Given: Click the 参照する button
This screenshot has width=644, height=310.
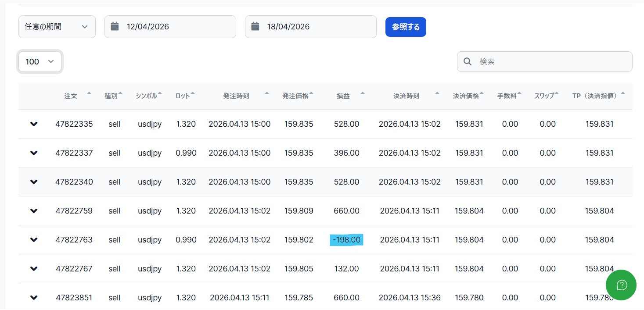Looking at the screenshot, I should click(x=406, y=27).
